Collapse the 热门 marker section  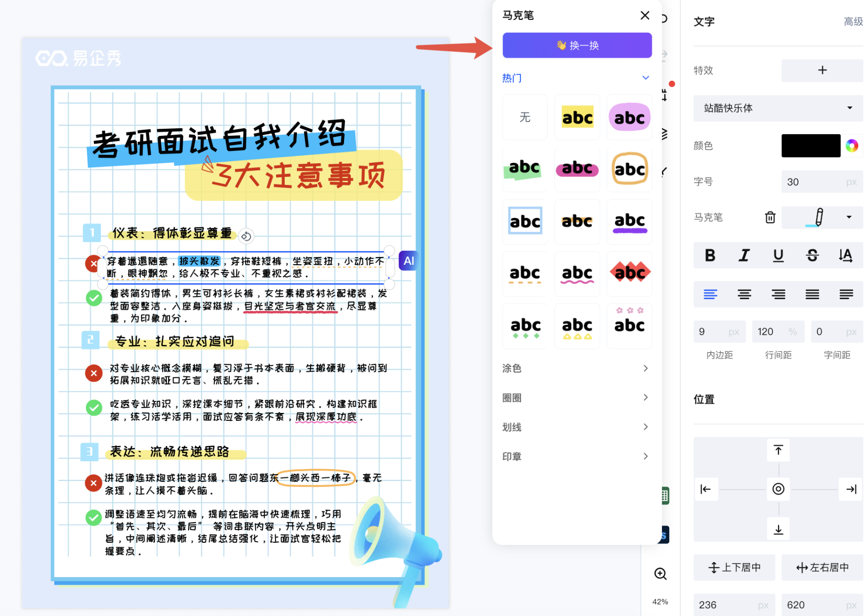(645, 78)
